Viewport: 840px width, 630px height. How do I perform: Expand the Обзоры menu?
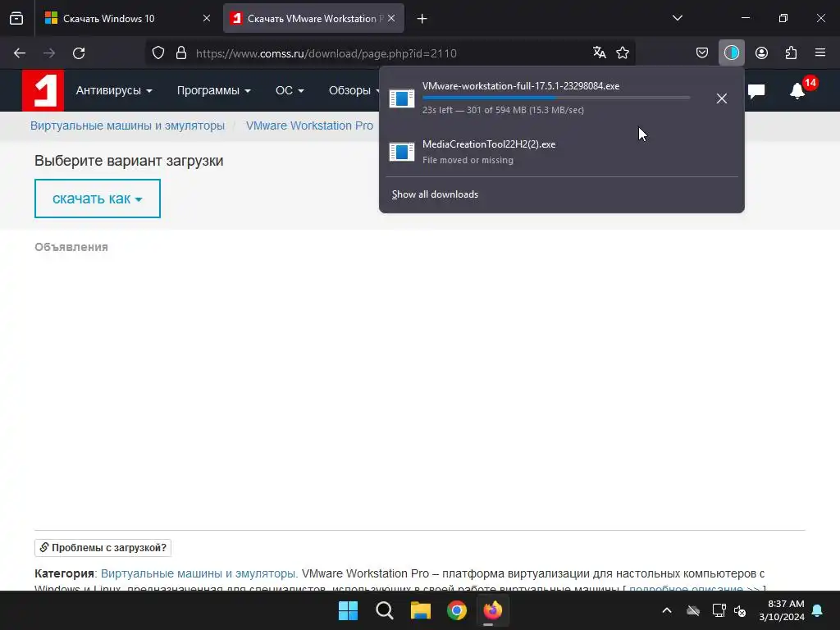click(x=354, y=90)
